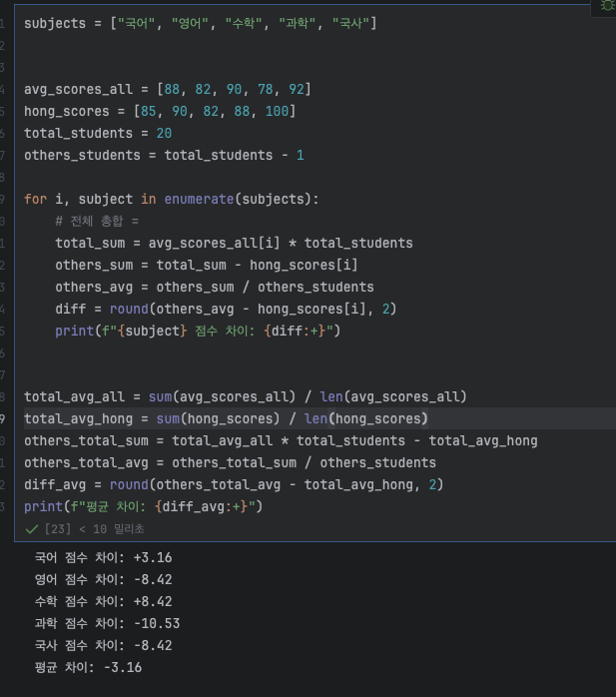This screenshot has height=697, width=616.
Task: Place cursor on "국어" string in subjects list
Action: [x=137, y=23]
